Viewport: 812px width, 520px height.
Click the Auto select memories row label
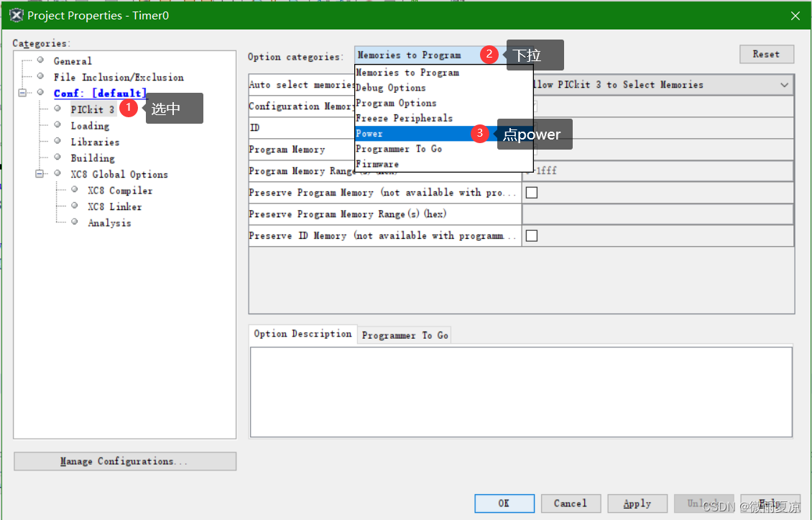[302, 84]
